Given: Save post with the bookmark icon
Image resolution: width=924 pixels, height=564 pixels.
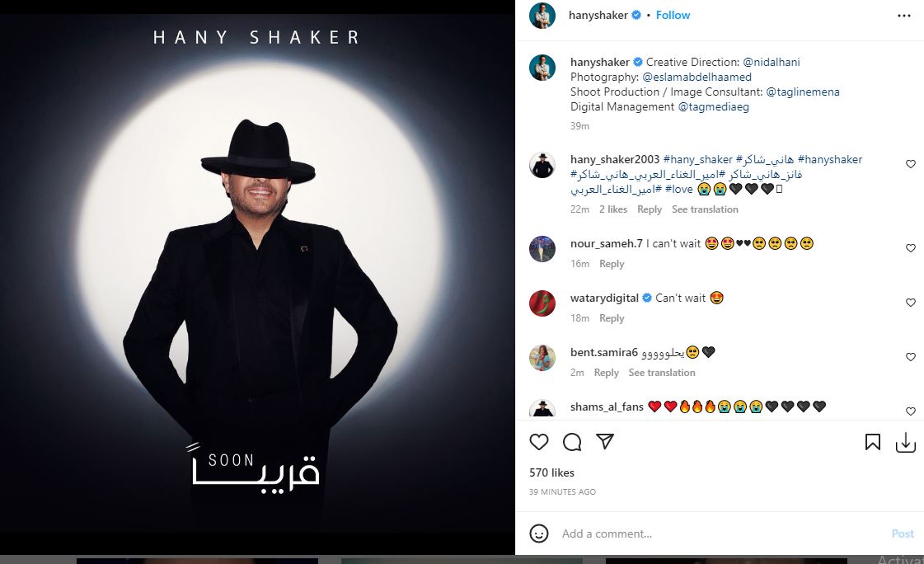Looking at the screenshot, I should point(873,442).
